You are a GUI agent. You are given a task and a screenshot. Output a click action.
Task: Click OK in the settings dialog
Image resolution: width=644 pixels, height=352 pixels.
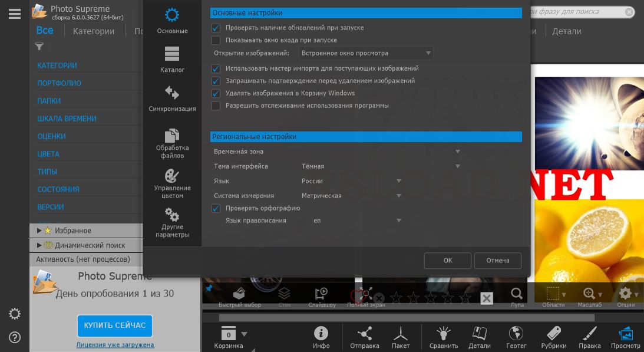pos(448,260)
